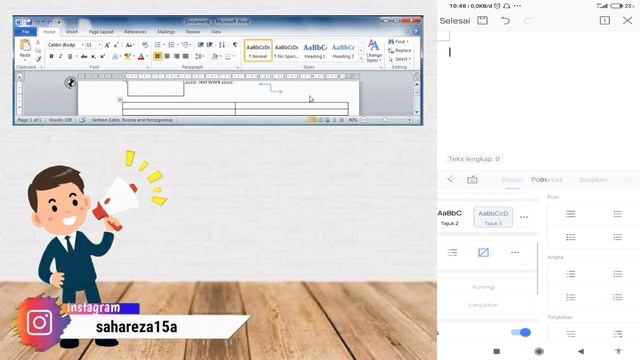Click the Underline button in Word's ribbon

click(x=70, y=56)
